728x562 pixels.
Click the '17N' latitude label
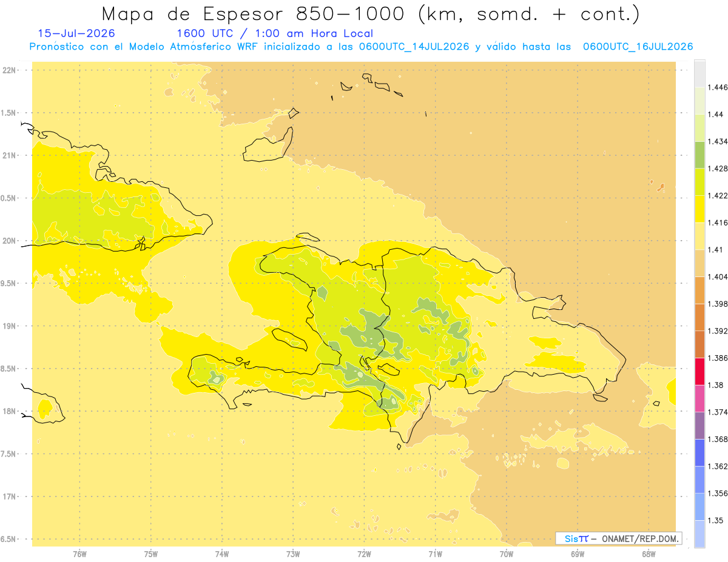8,497
